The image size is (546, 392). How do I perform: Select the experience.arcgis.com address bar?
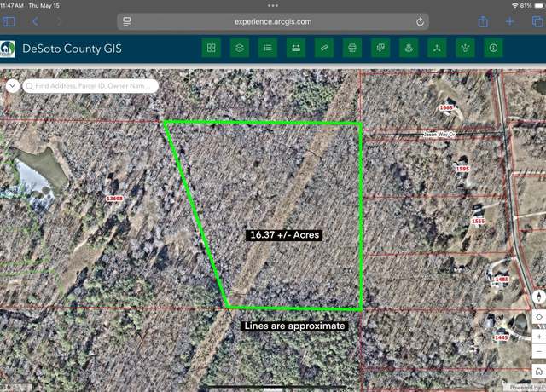coord(273,22)
